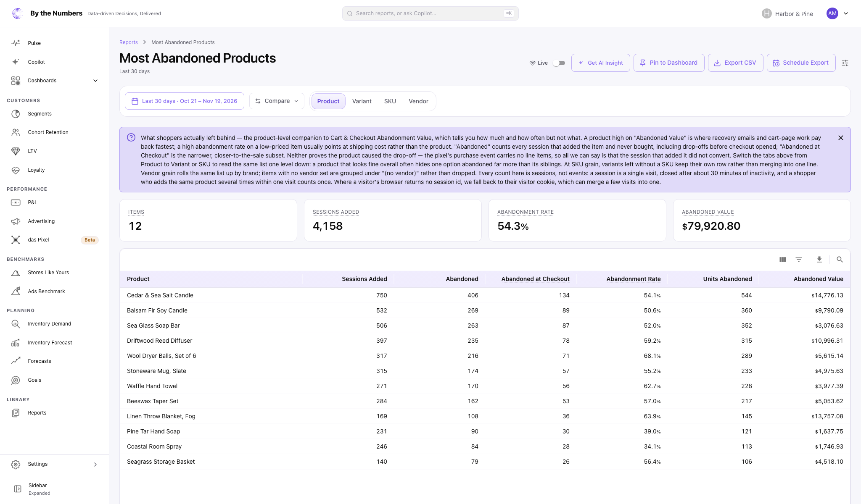Viewport: 861px width, 504px height.
Task: Open report settings sliders icon
Action: pos(845,63)
